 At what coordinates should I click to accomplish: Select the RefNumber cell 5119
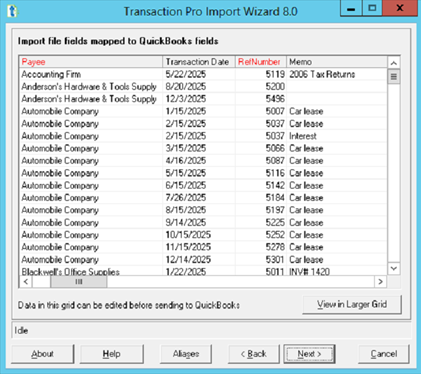coord(261,74)
